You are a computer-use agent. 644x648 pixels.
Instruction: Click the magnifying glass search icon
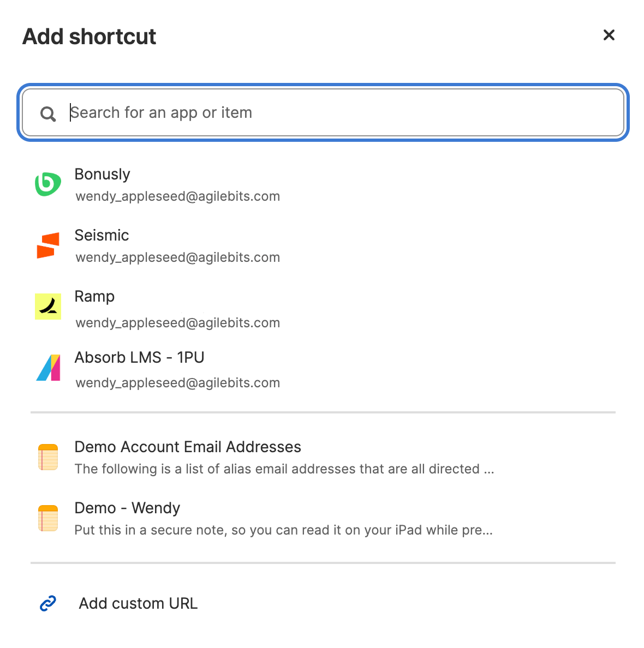[48, 113]
